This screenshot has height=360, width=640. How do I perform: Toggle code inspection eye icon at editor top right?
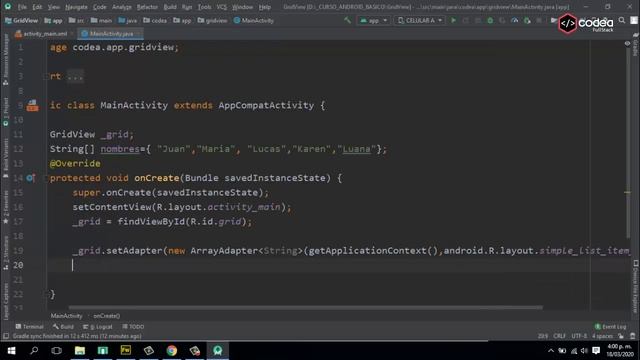627,44
